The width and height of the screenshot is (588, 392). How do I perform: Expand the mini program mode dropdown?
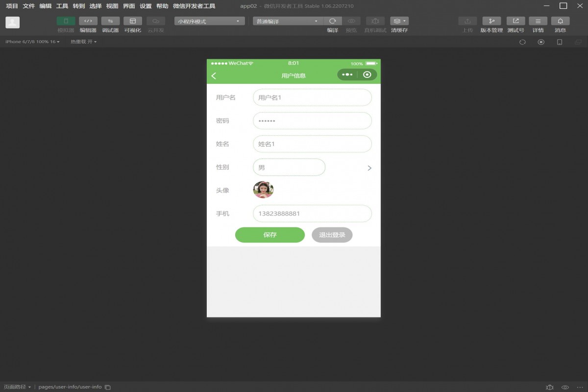(209, 22)
